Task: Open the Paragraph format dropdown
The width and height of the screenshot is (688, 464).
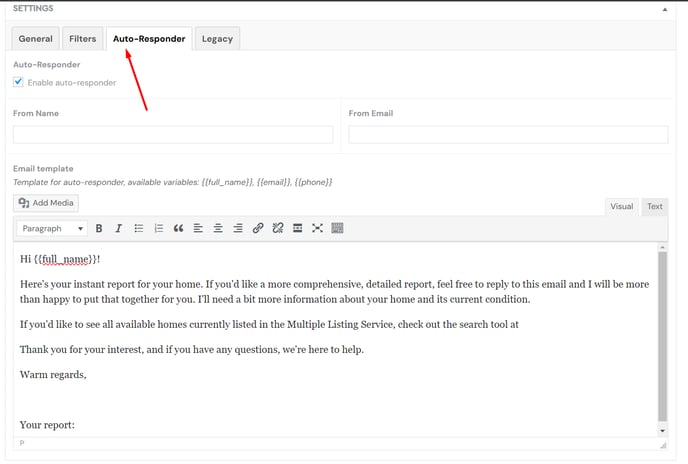Action: click(52, 229)
